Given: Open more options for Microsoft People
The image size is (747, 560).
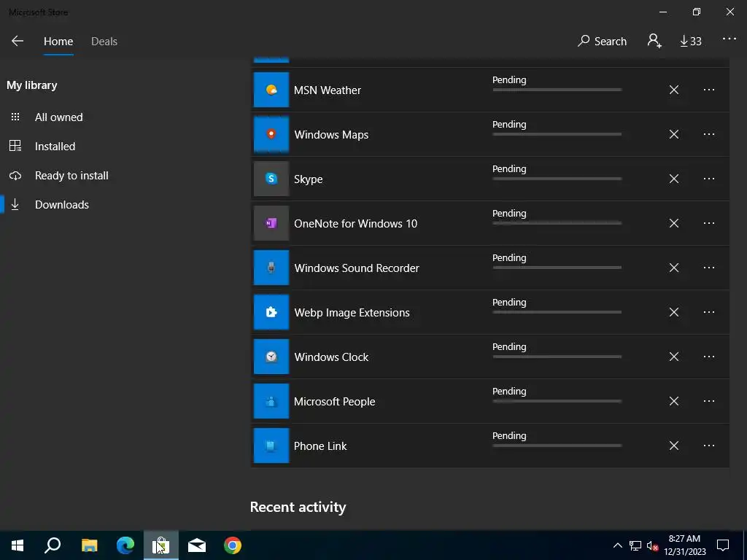Looking at the screenshot, I should pos(709,402).
